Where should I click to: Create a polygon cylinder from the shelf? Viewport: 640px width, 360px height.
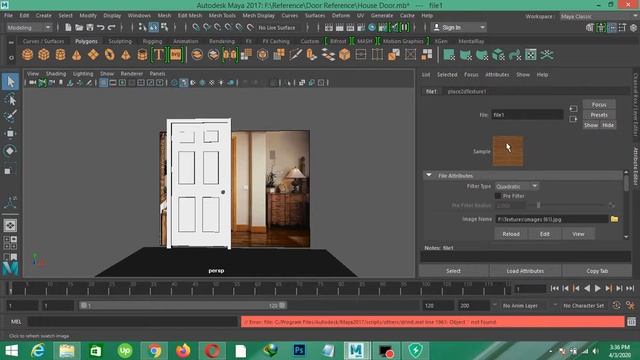tap(60, 55)
